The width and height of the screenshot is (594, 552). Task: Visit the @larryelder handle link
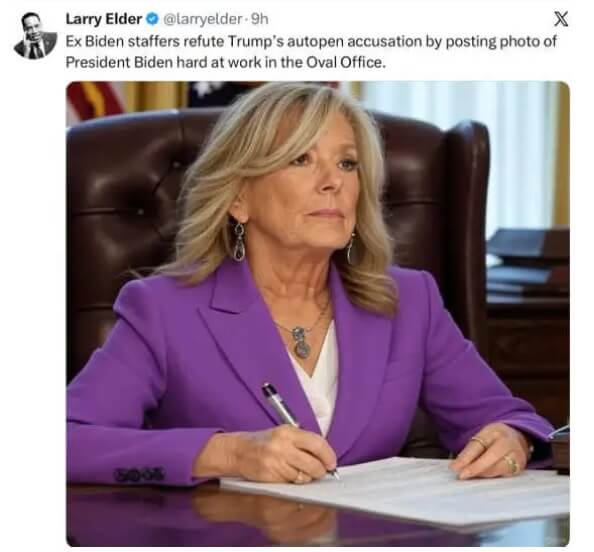[x=203, y=19]
